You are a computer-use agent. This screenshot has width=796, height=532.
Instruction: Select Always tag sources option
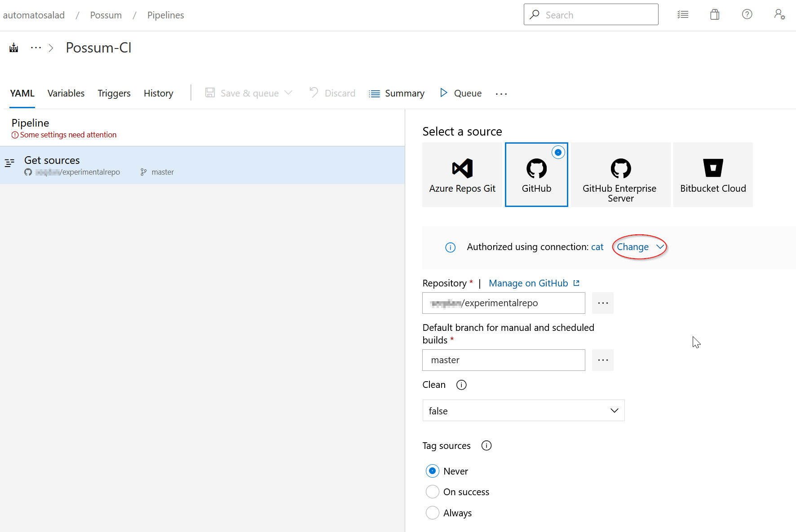433,513
